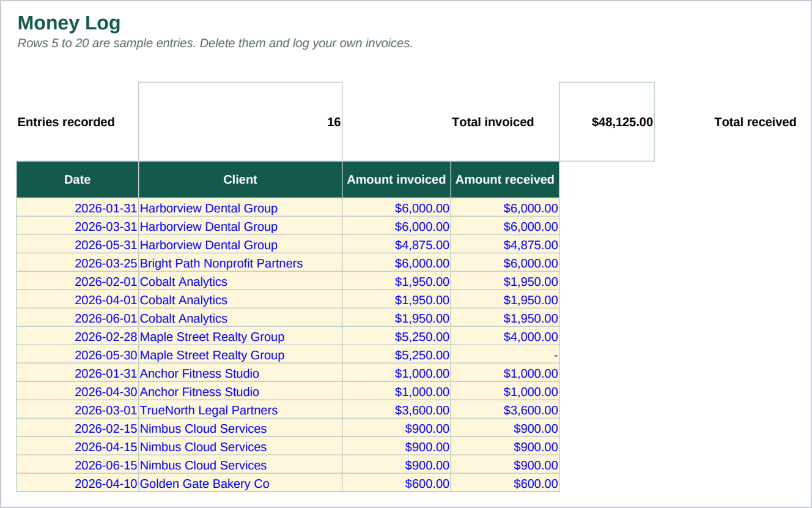812x508 pixels.
Task: Select Cobalt Analytics in the 2026-02-01 row
Action: (x=240, y=282)
